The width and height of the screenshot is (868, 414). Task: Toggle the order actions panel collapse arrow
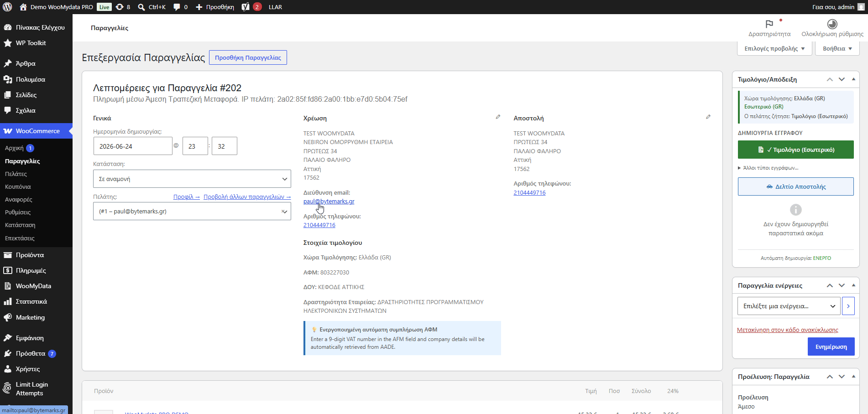pyautogui.click(x=853, y=285)
